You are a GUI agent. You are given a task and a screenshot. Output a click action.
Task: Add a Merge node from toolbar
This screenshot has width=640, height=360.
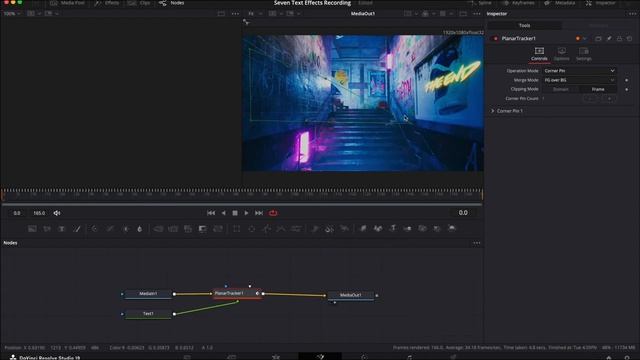point(158,229)
